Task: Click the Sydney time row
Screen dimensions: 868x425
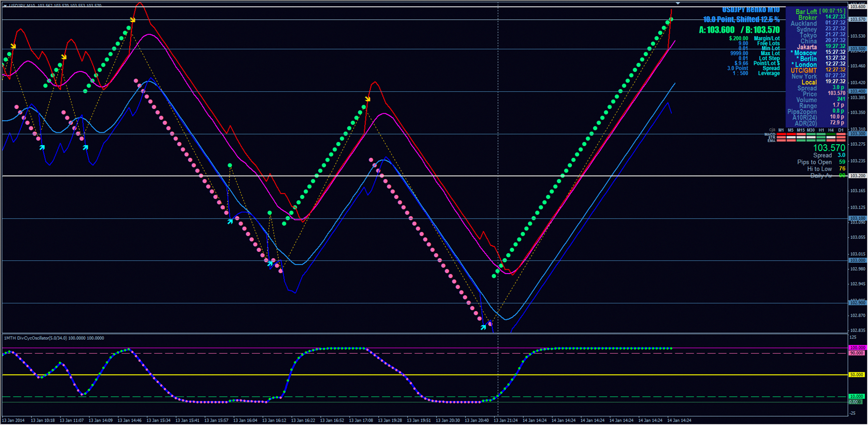Action: tap(821, 29)
